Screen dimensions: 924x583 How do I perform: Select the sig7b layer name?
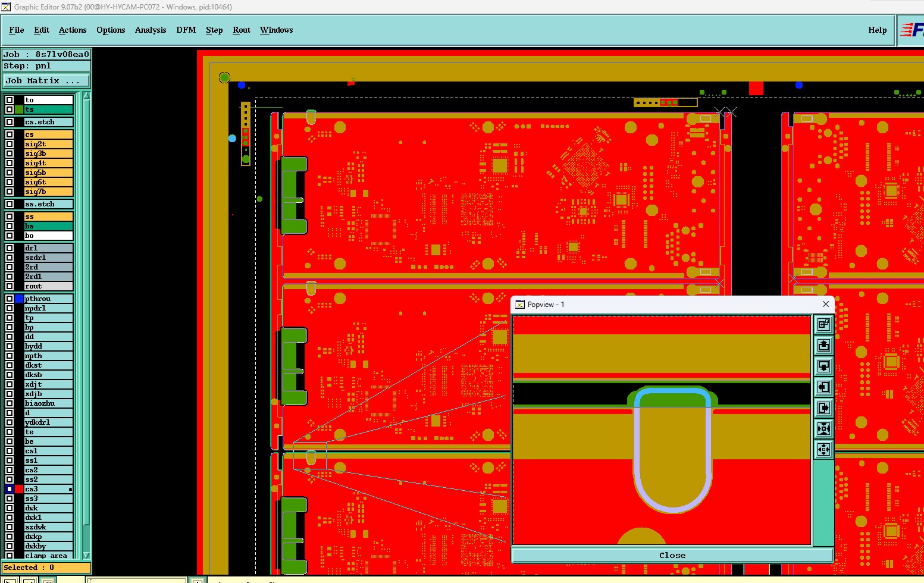49,192
